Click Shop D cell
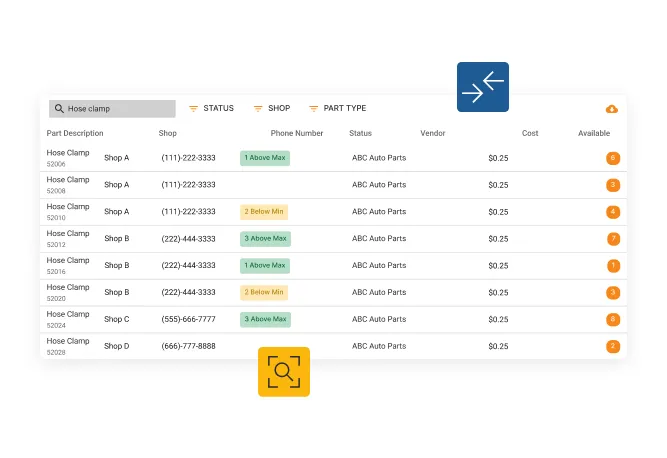The image size is (667, 458). [117, 346]
